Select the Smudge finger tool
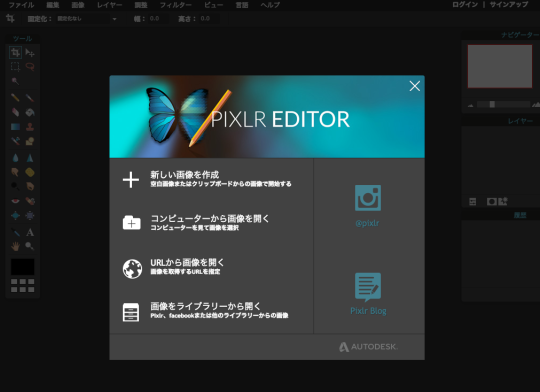 (x=15, y=172)
